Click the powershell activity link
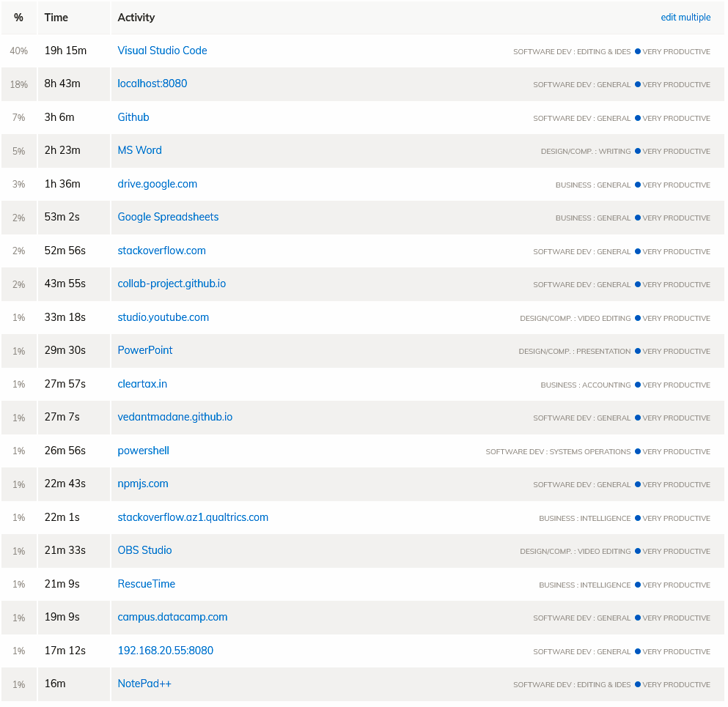The width and height of the screenshot is (728, 707). [x=143, y=451]
